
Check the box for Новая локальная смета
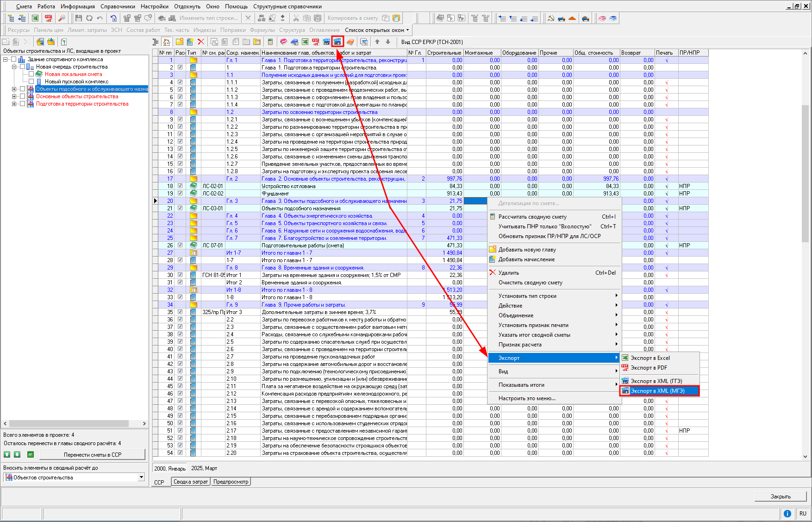tap(31, 74)
